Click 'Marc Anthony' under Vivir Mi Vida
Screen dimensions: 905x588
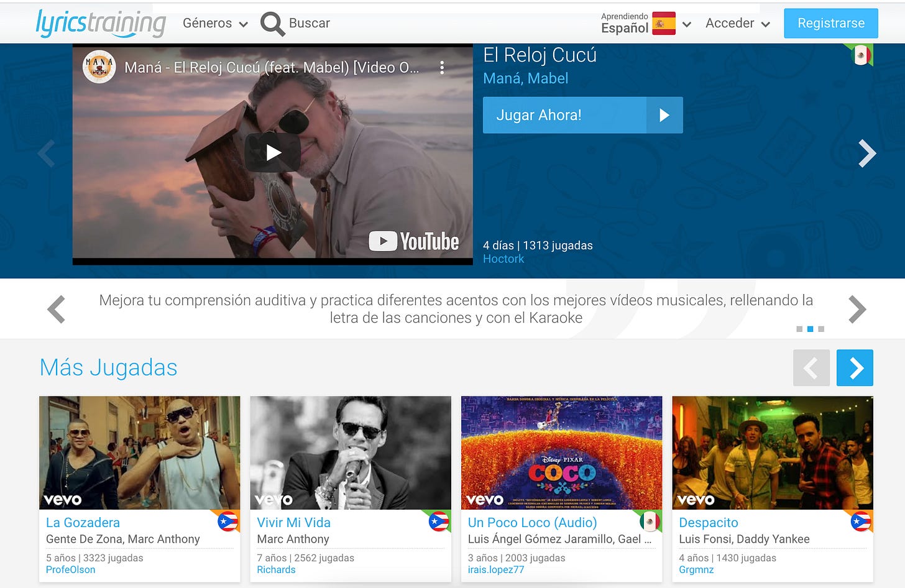point(293,539)
